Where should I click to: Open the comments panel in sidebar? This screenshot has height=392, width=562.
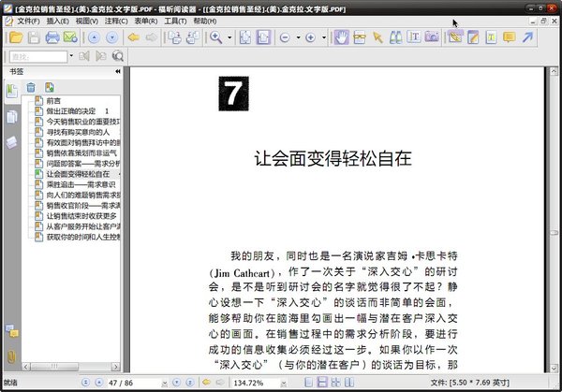click(x=12, y=331)
